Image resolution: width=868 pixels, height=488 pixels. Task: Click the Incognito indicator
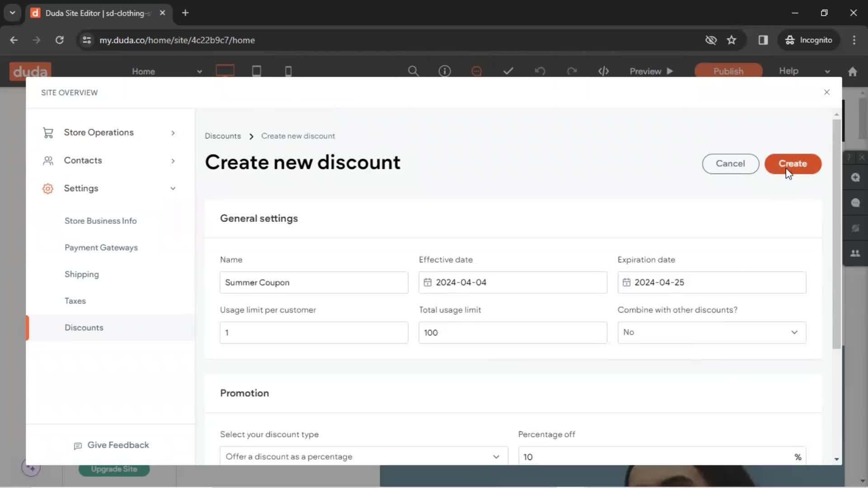[808, 40]
